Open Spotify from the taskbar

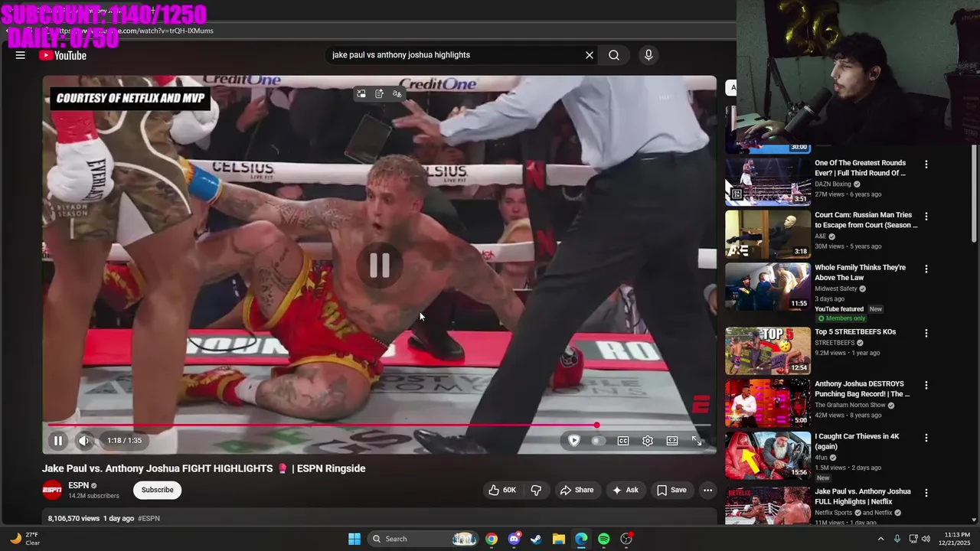(604, 539)
